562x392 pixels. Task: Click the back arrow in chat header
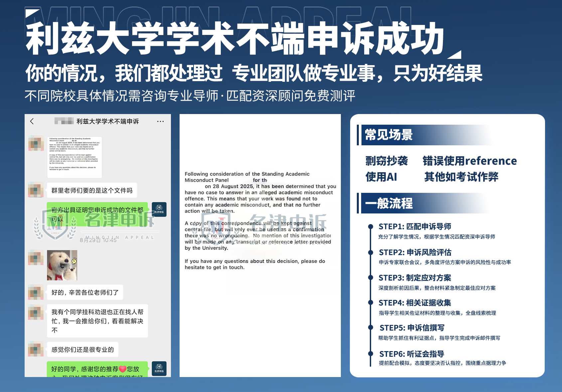point(32,121)
